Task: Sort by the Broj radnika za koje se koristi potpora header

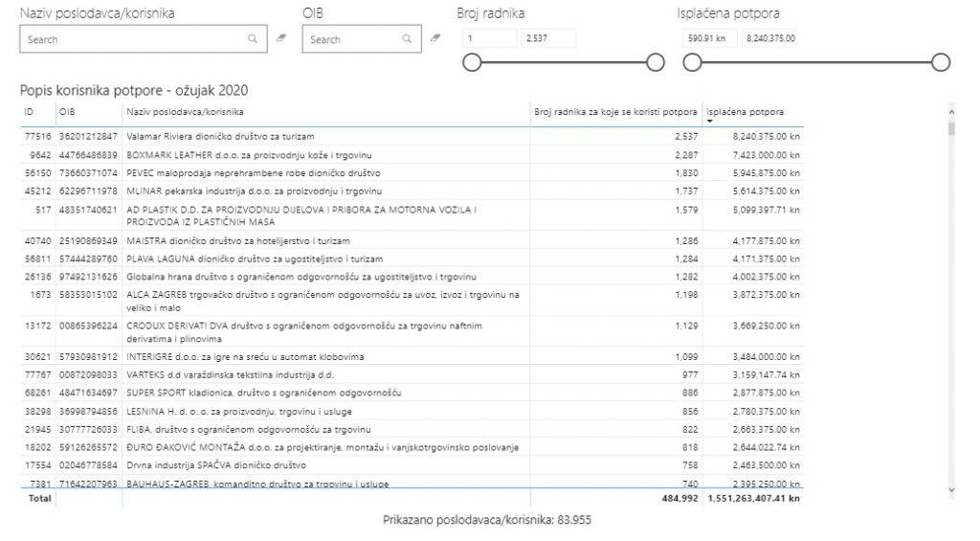Action: pos(615,112)
